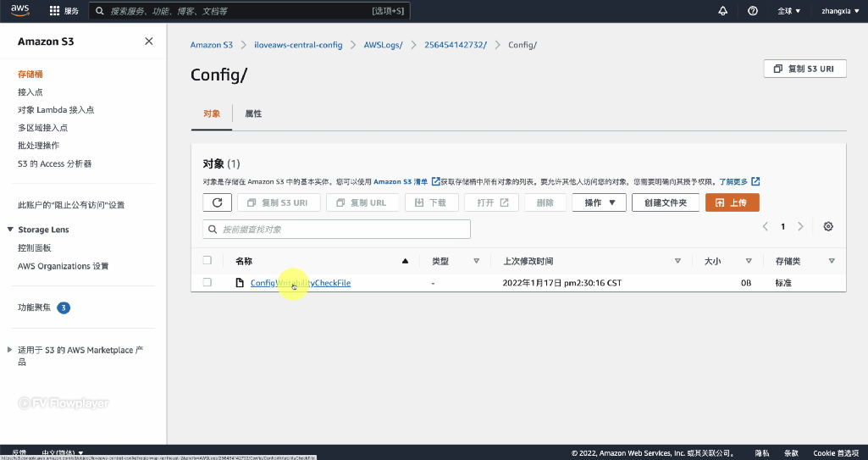Open 控制面板 under Storage Lens

click(35, 248)
